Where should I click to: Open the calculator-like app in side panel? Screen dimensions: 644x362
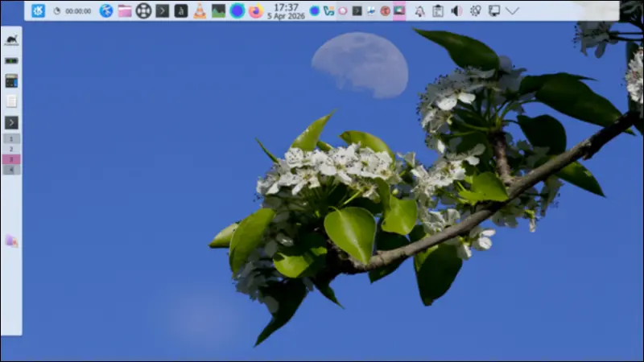[11, 81]
